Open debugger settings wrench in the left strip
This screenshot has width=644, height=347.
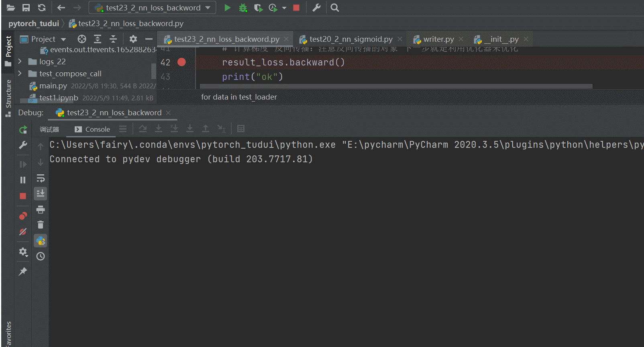tap(23, 145)
